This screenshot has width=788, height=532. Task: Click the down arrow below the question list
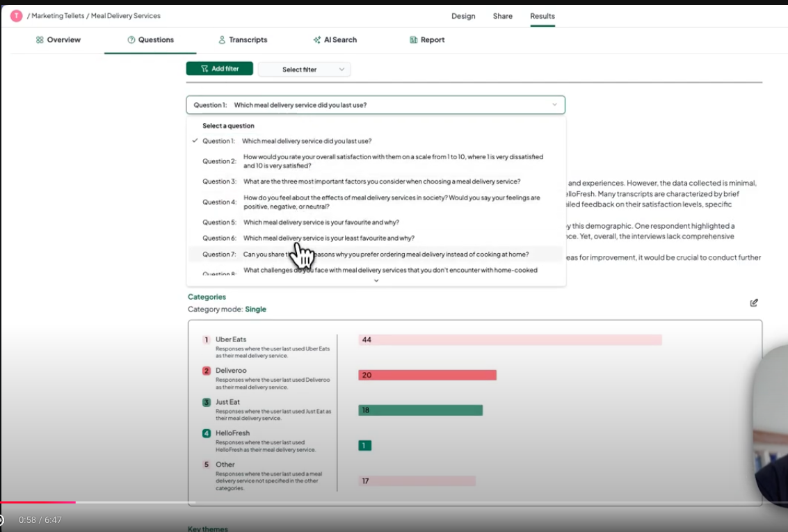pyautogui.click(x=376, y=281)
